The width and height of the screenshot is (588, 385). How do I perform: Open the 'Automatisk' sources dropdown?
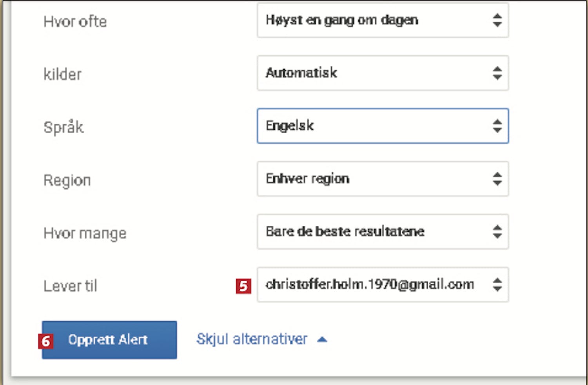tap(383, 73)
